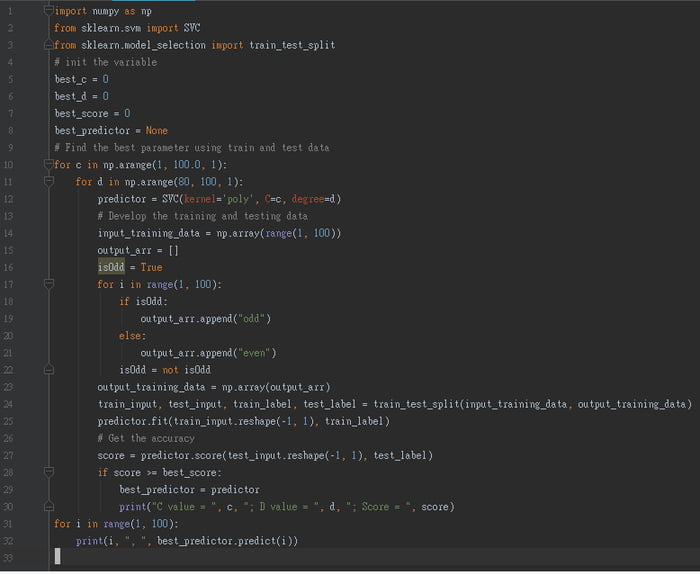Click the empty line 33 at the cursor
The width and height of the screenshot is (700, 575).
(x=58, y=556)
